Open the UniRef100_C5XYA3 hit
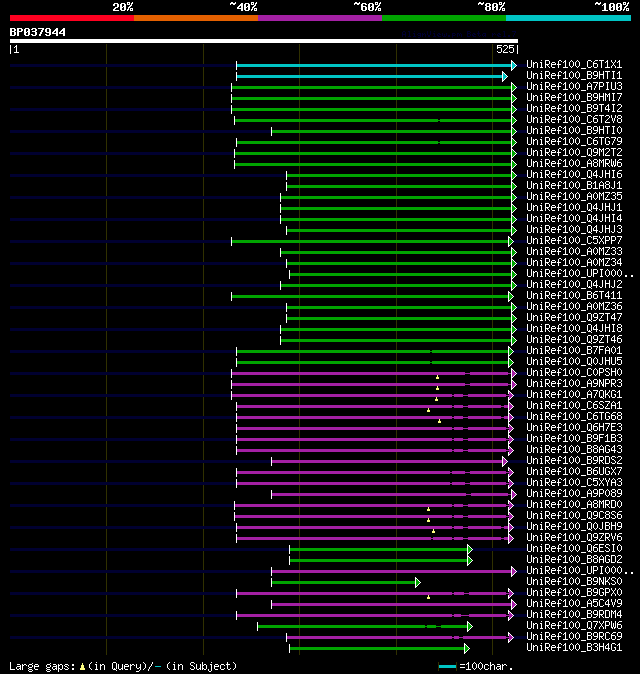 574,483
